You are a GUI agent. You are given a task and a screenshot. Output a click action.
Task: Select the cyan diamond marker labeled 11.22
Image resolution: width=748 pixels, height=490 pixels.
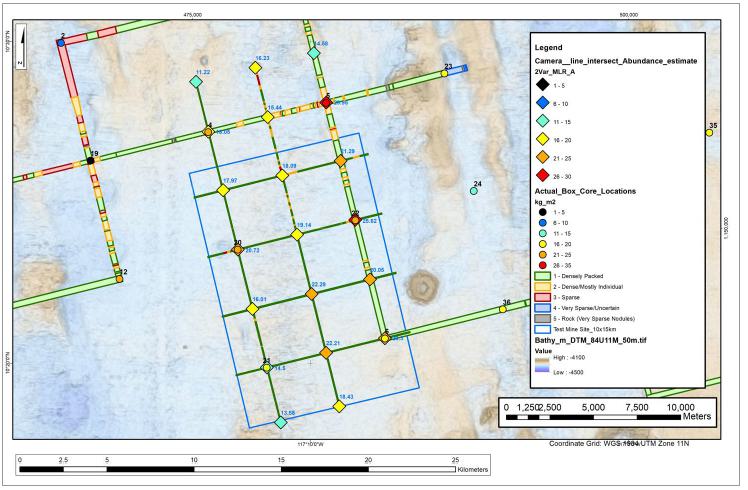[196, 85]
